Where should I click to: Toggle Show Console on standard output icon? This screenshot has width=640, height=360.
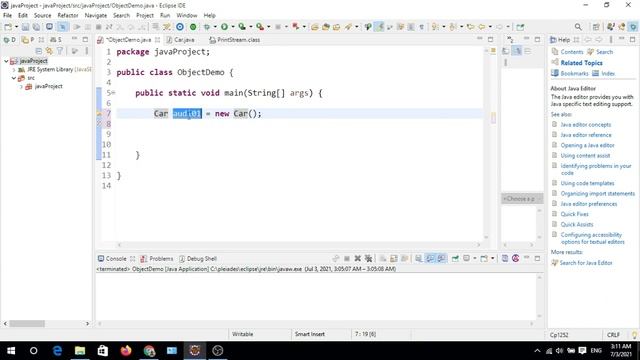click(x=430, y=258)
